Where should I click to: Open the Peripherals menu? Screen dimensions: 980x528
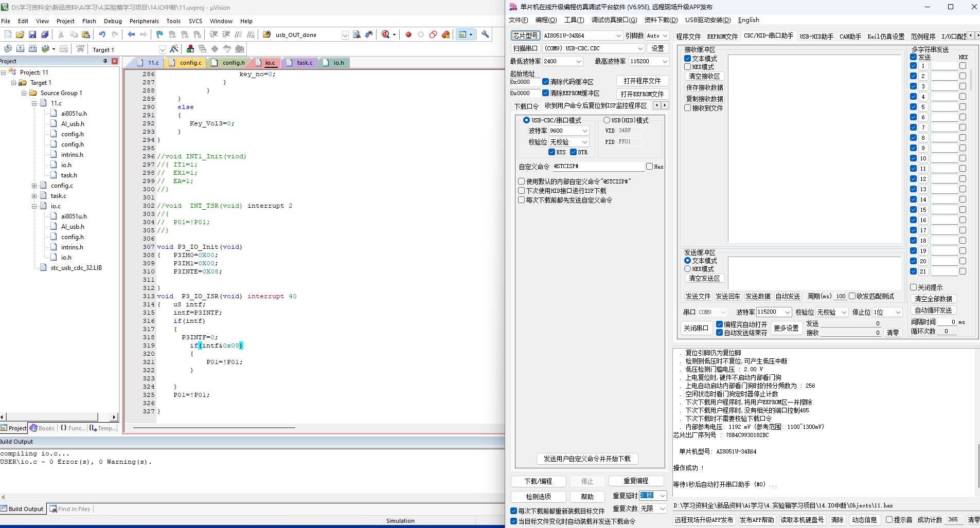coord(144,21)
